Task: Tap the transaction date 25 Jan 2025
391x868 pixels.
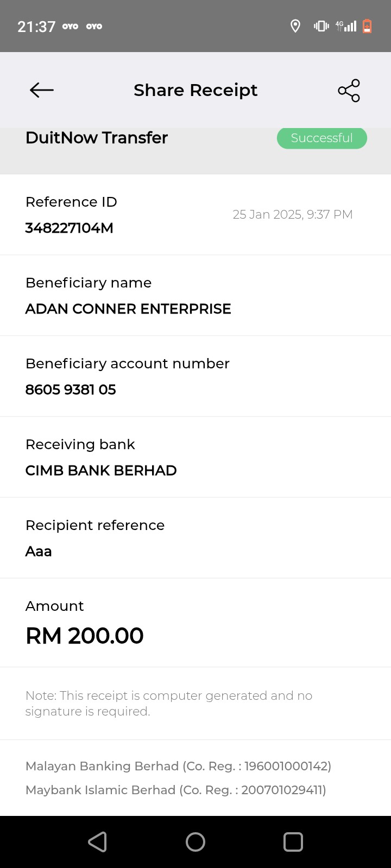Action: pyautogui.click(x=293, y=214)
